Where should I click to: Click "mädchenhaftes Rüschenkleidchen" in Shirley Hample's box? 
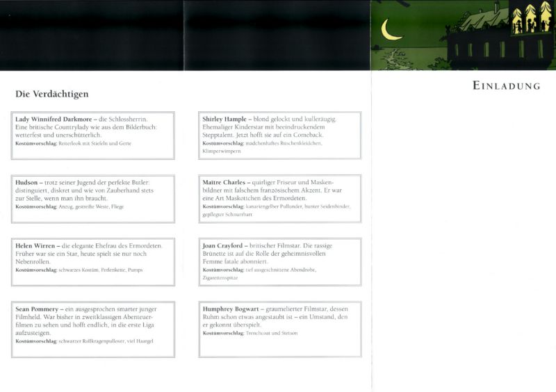pyautogui.click(x=284, y=143)
